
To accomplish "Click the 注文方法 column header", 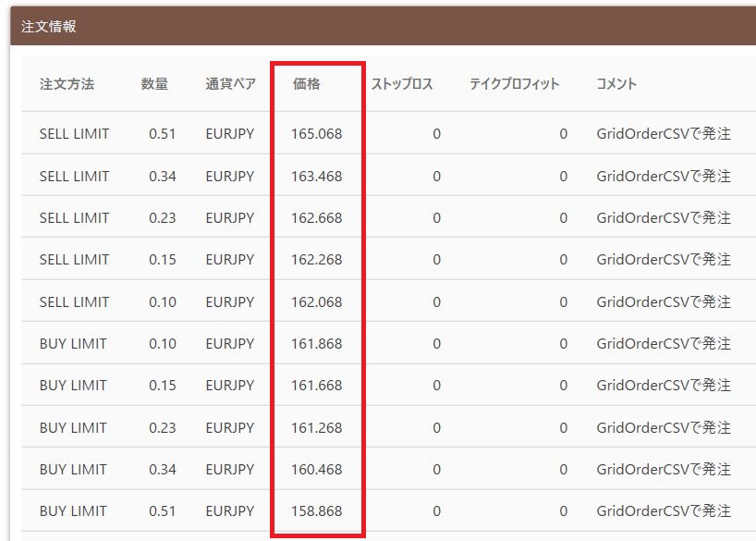I will (67, 84).
